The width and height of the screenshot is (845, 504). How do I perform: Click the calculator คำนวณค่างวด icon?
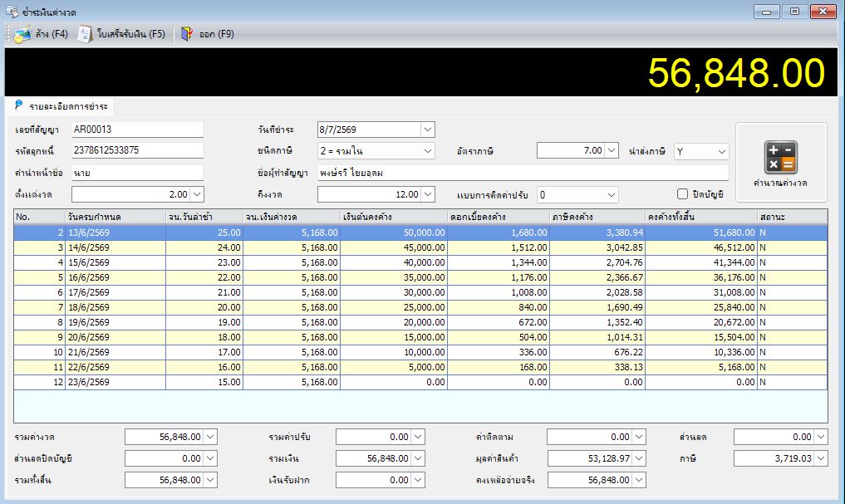pyautogui.click(x=781, y=157)
